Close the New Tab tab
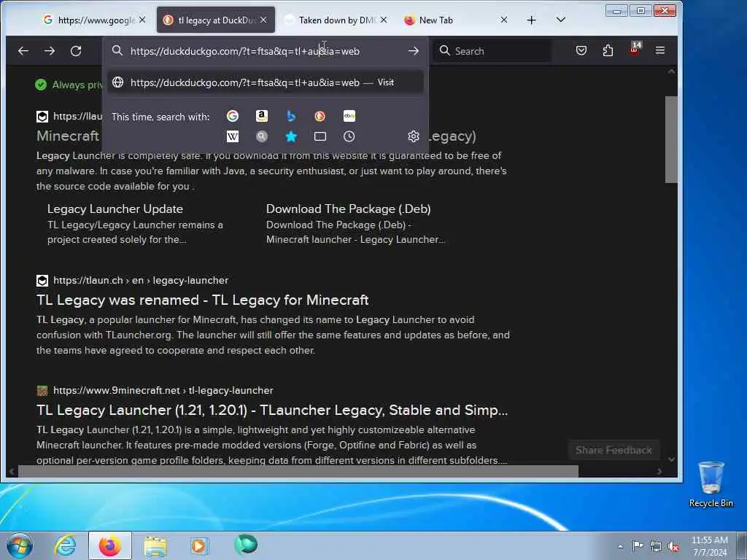Viewport: 747px width, 560px height. 503,20
